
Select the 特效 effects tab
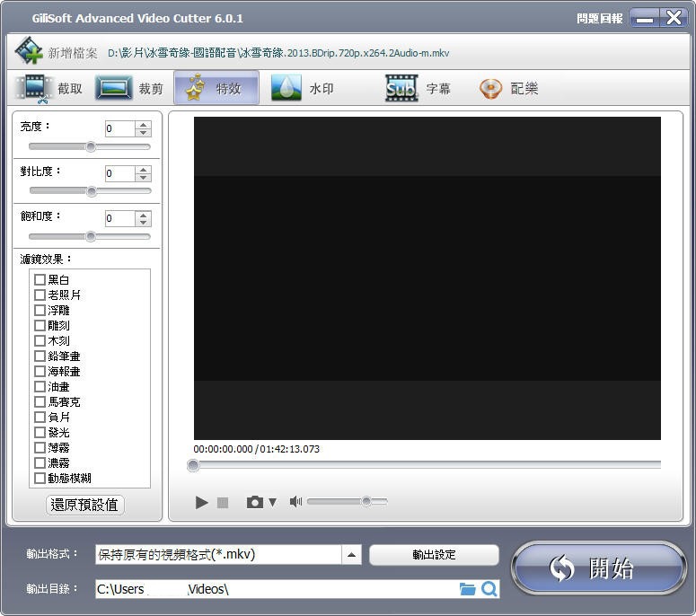[x=216, y=87]
